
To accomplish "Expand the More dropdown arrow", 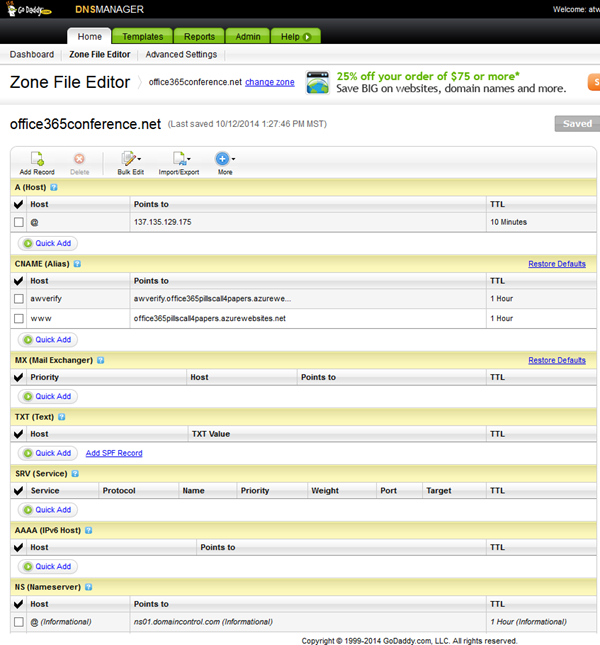I will click(233, 159).
